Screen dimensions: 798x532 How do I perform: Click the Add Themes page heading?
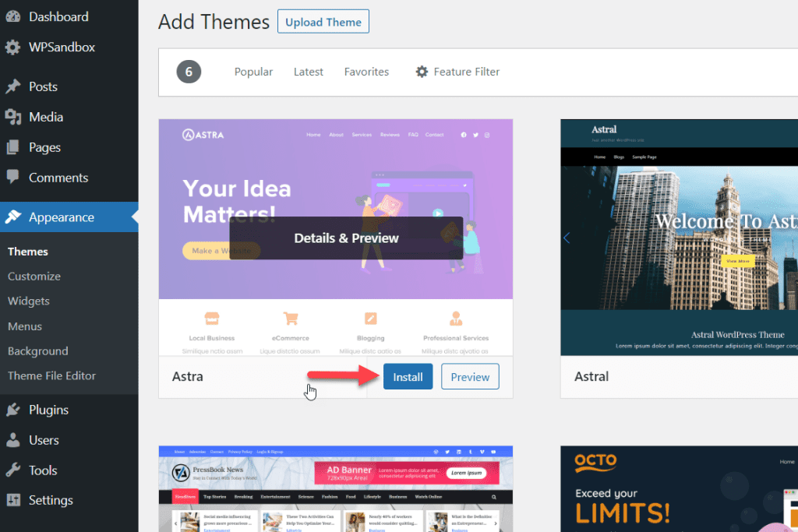214,22
